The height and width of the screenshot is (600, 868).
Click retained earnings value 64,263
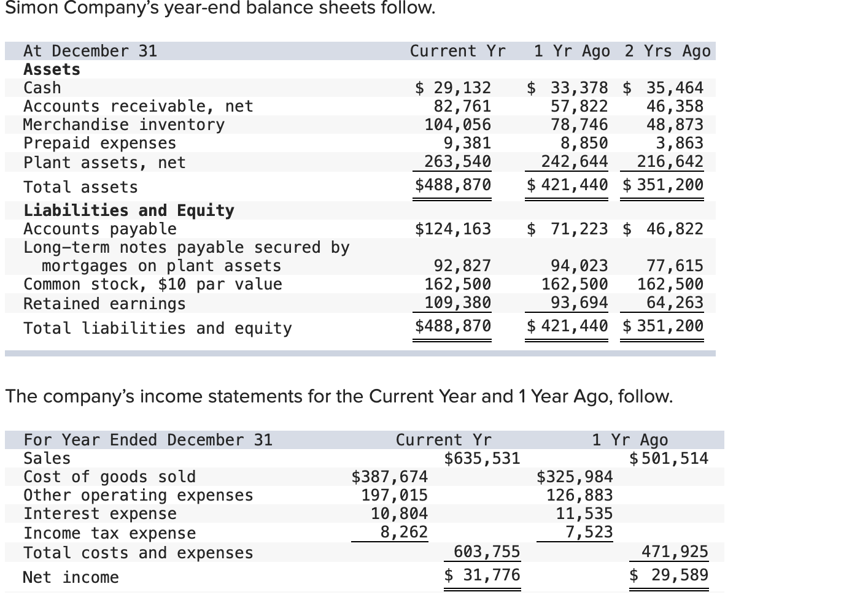click(675, 302)
